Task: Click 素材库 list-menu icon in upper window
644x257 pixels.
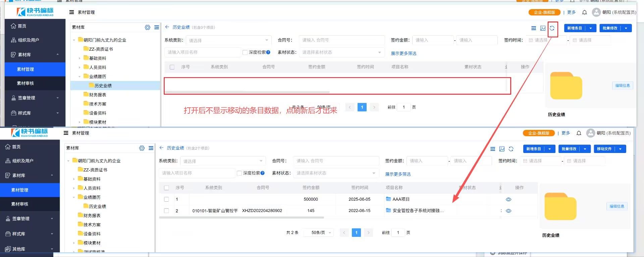Action: pos(157,28)
